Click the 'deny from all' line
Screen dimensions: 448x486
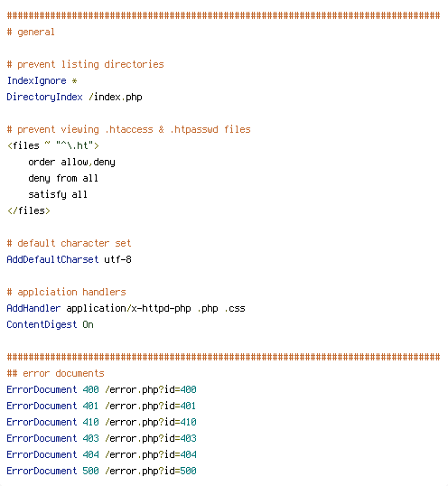[63, 179]
